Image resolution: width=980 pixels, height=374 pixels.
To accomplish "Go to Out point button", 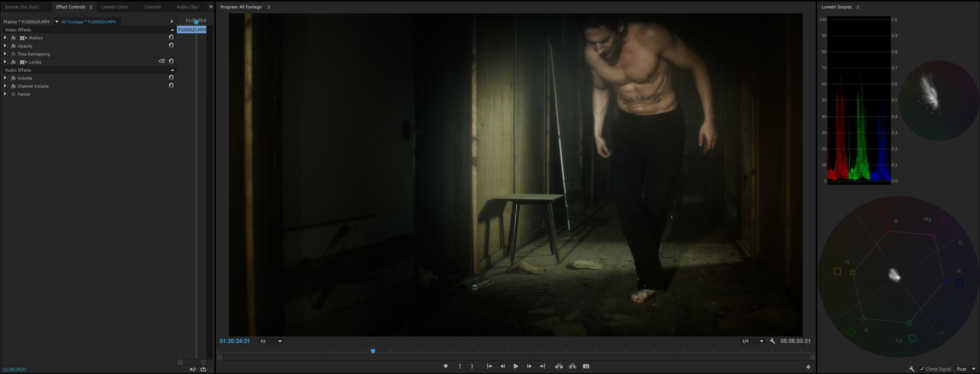I will pos(542,366).
